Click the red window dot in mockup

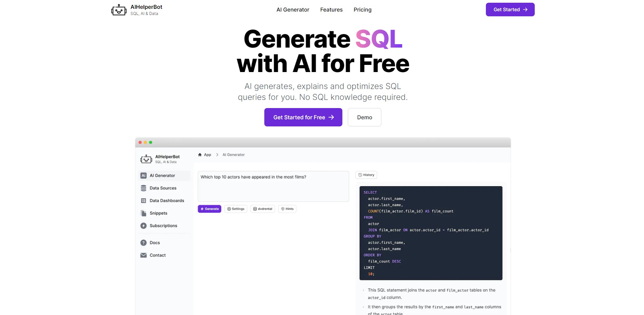[140, 142]
